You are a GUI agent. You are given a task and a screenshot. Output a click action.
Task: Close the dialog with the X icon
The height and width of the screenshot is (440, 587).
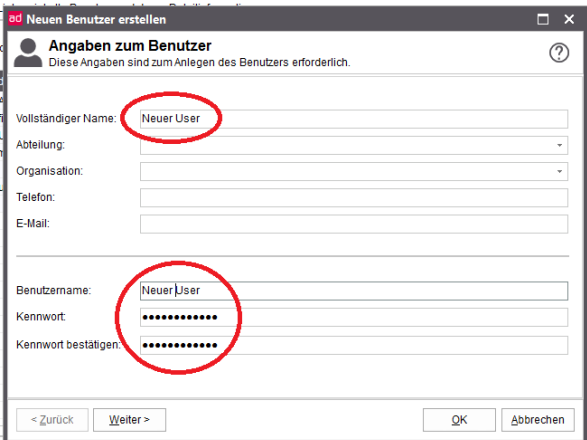569,19
